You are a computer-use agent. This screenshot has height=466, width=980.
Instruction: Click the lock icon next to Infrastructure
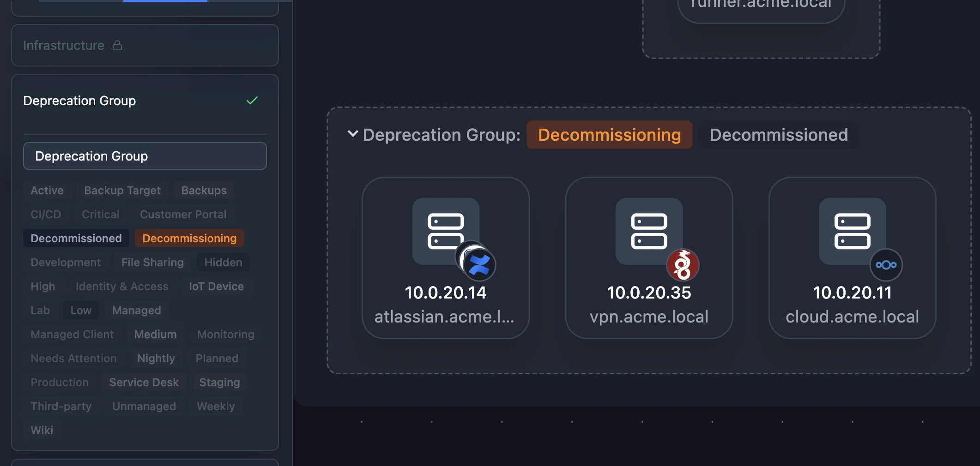coord(117,45)
